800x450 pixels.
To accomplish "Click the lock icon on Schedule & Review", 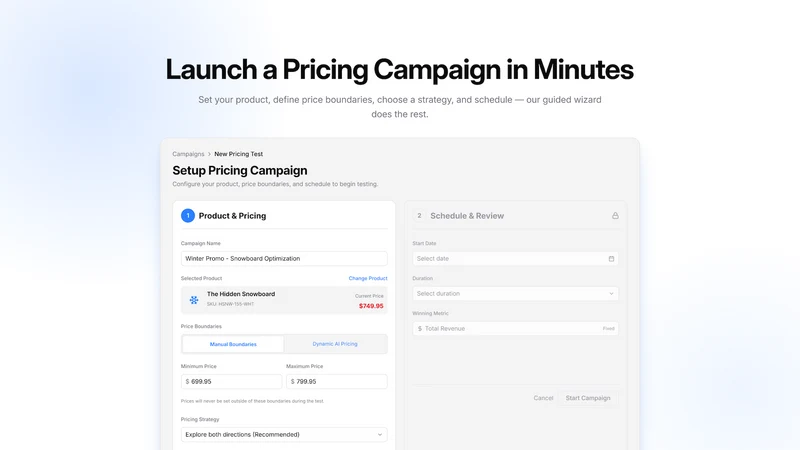I will 615,216.
